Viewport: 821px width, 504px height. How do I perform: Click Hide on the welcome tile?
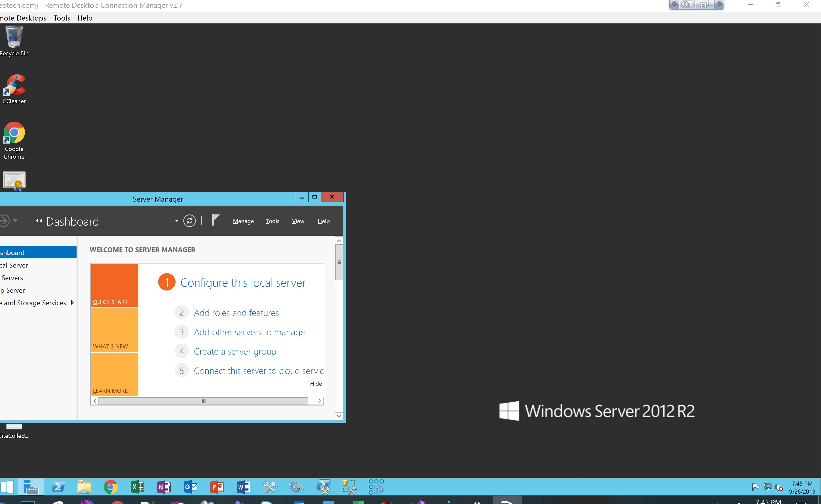[x=316, y=384]
